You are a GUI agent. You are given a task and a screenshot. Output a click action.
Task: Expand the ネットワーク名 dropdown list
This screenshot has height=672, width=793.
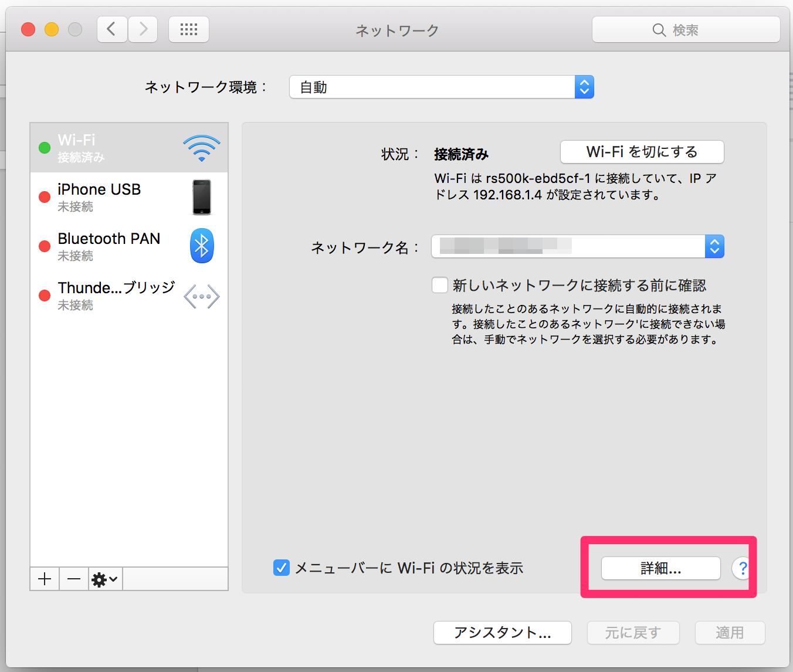coord(714,247)
